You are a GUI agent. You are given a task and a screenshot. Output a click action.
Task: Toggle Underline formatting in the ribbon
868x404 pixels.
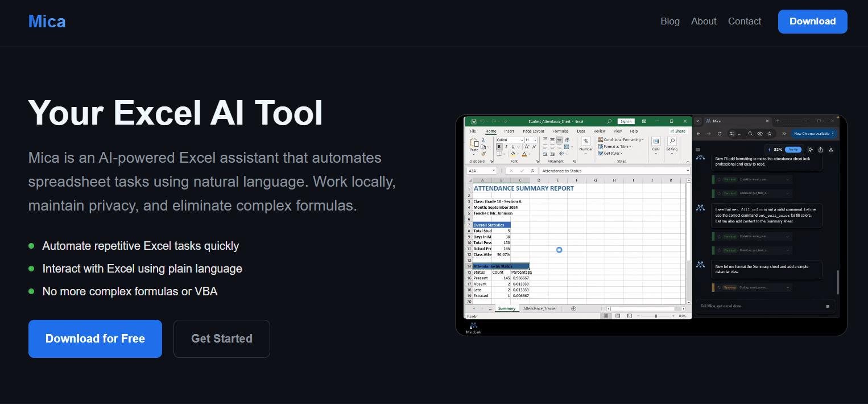tap(512, 147)
